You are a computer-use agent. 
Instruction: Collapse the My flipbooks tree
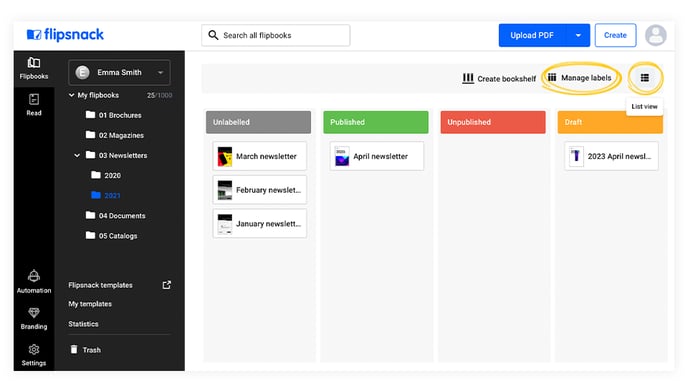click(x=72, y=95)
